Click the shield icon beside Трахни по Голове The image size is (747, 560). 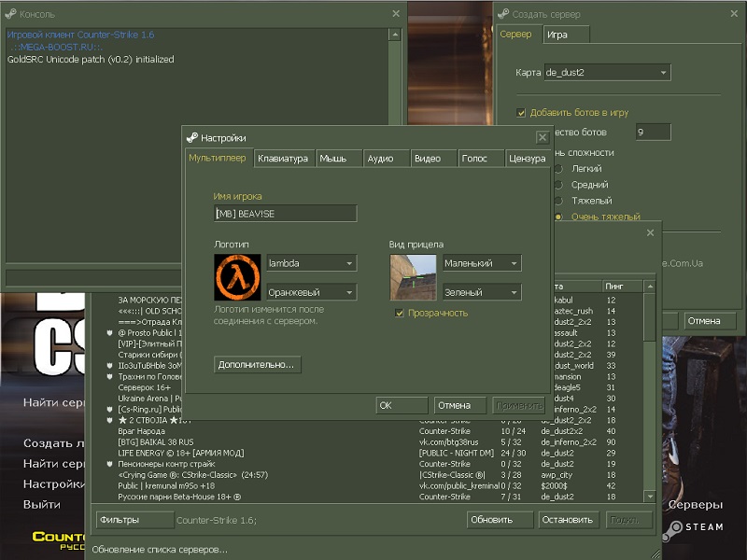(109, 377)
